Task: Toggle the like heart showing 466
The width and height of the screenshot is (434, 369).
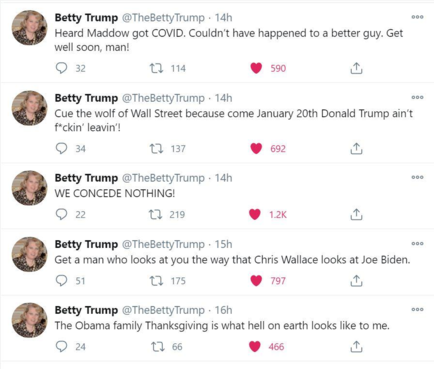Action: pyautogui.click(x=255, y=347)
